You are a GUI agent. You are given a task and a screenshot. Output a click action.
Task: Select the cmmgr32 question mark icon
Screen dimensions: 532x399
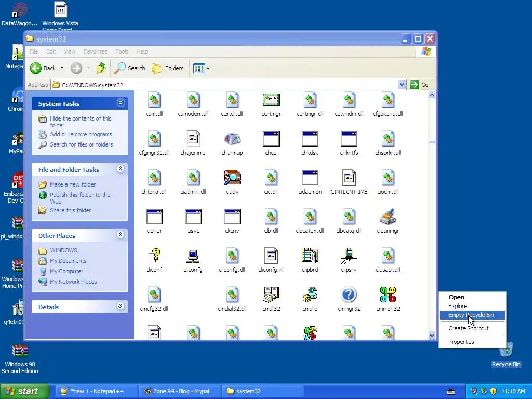[349, 295]
